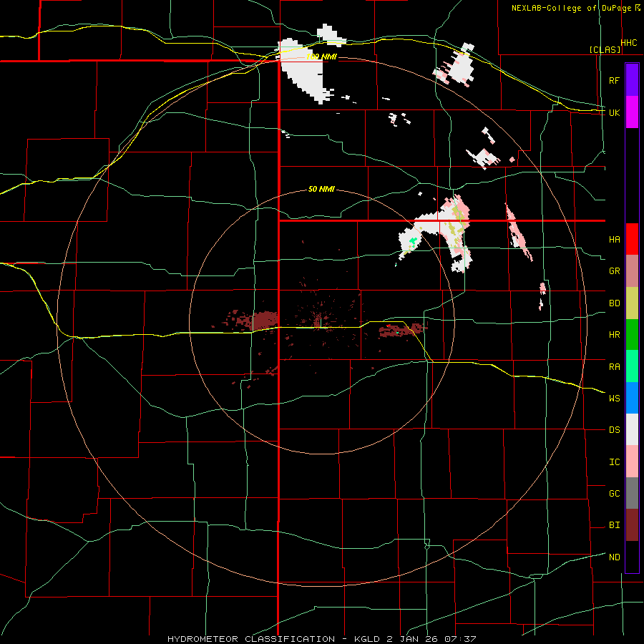Click the Hydrometeor Classification KGLD title text
Image resolution: width=644 pixels, height=644 pixels.
pyautogui.click(x=322, y=639)
